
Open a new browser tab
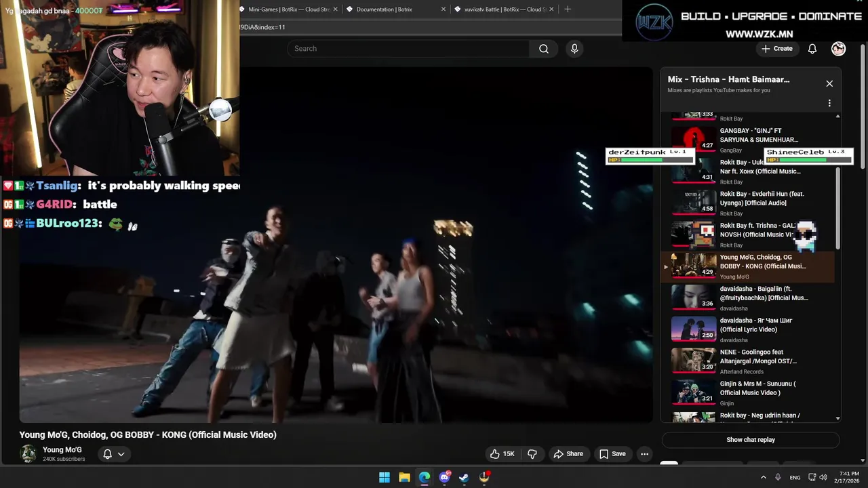[x=568, y=9]
